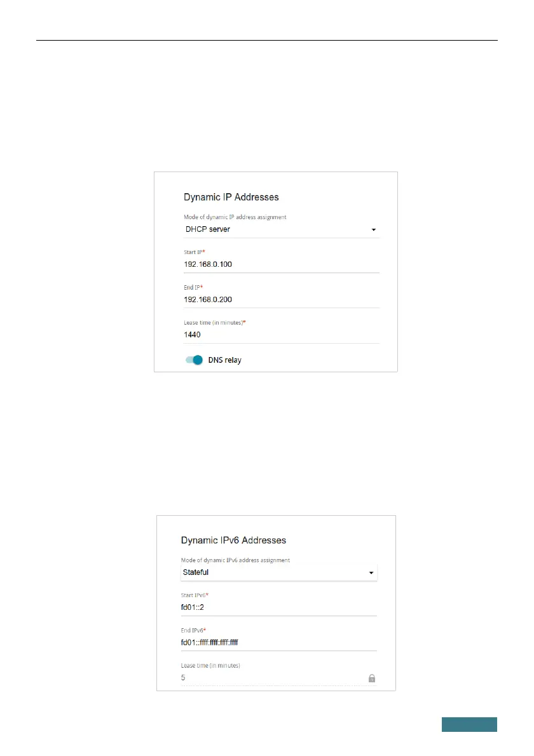Click the 'Mode of dynamic IP address assignment' label
534x756 pixels.
(x=235, y=217)
